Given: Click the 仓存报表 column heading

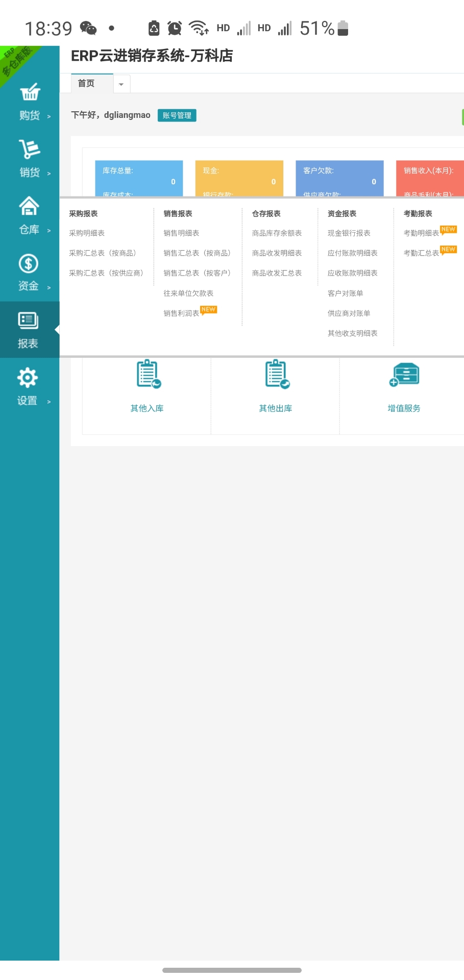Looking at the screenshot, I should 266,214.
